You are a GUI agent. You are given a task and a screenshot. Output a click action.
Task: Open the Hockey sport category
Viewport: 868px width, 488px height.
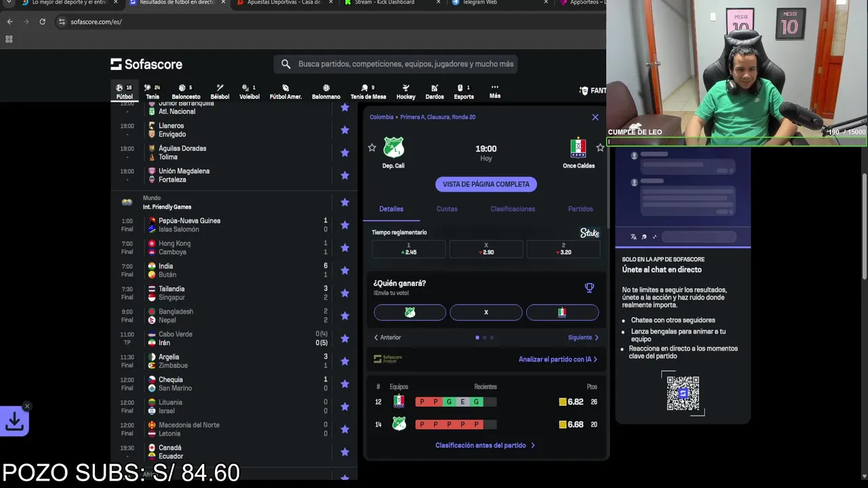click(x=406, y=91)
